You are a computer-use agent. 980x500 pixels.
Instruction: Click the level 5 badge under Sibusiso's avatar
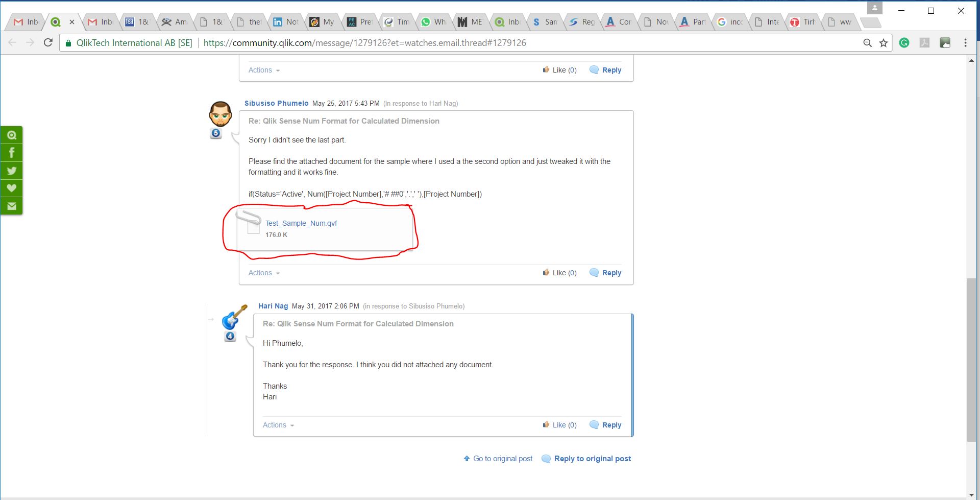pos(216,133)
